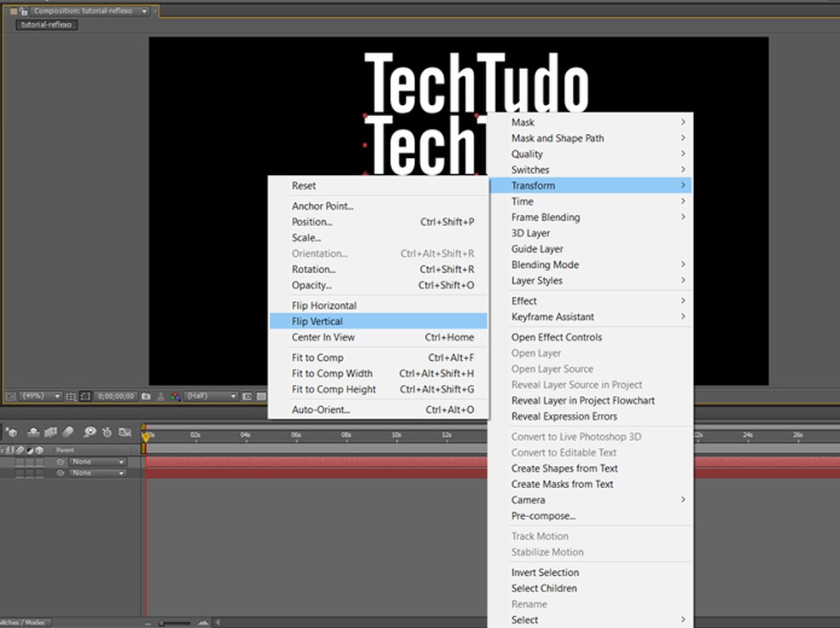Viewport: 840px width, 628px height.
Task: Select Fit to Comp Width
Action: (x=378, y=374)
